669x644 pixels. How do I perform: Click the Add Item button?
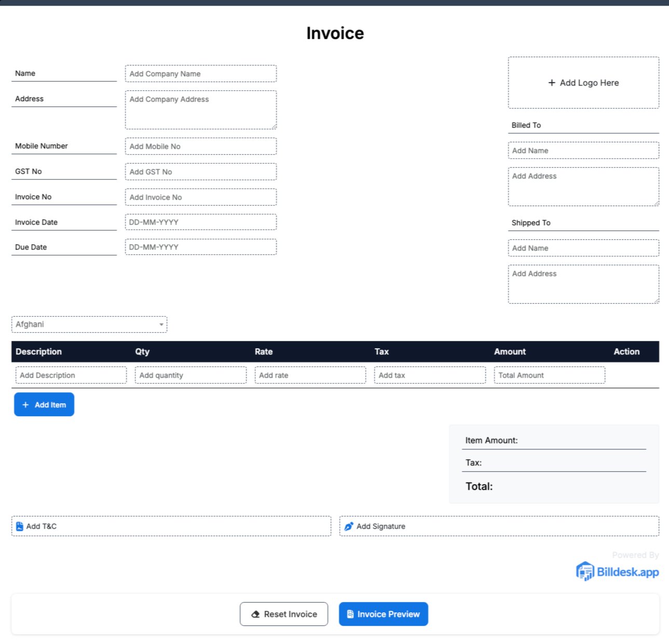click(44, 404)
